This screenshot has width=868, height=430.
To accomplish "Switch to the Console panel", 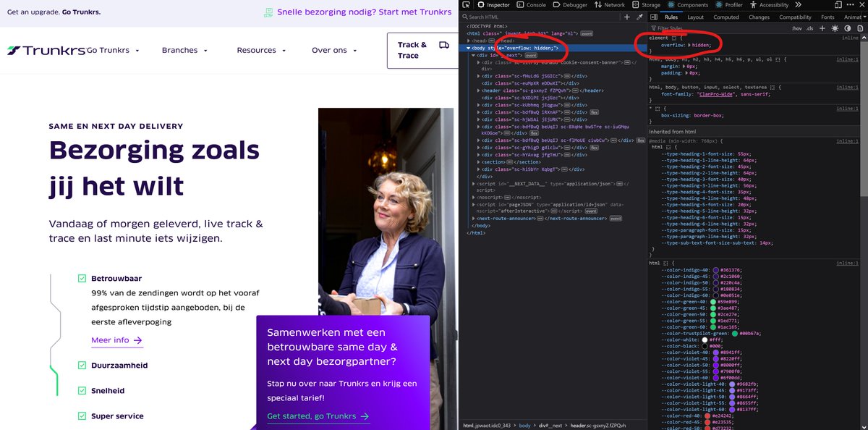I will click(532, 5).
